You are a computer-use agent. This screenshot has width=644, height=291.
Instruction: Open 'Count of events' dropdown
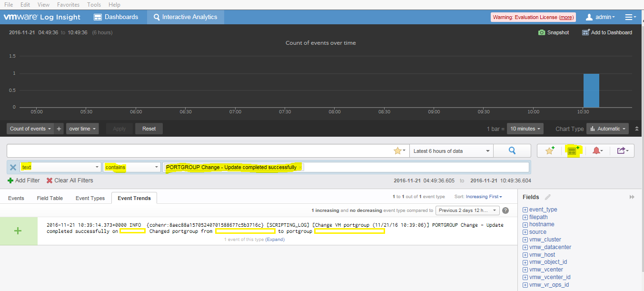(x=30, y=129)
